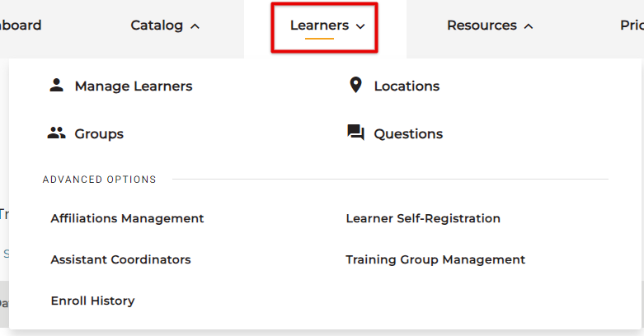Collapse the Learners dropdown chevron
Screen dimensions: 644x336
tap(360, 26)
